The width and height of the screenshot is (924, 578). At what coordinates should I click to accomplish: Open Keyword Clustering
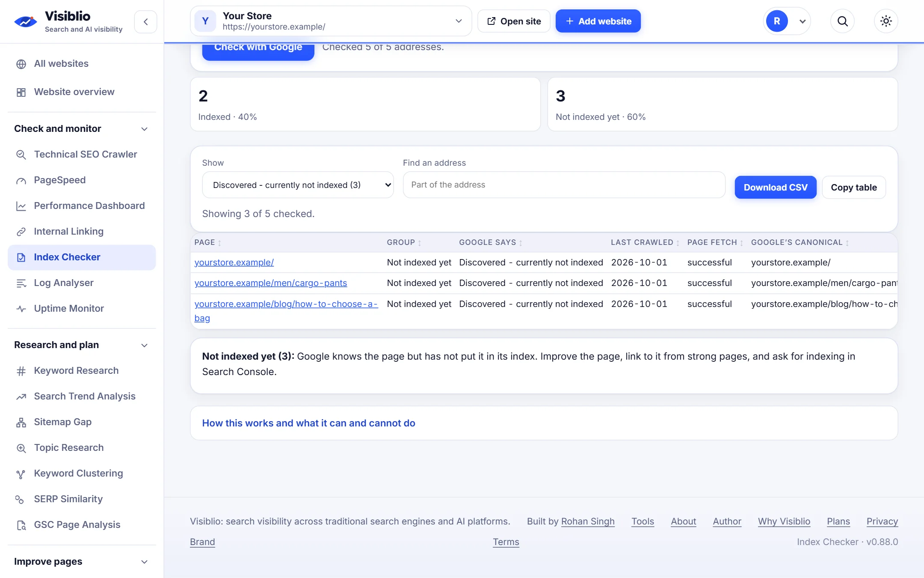pos(82,474)
